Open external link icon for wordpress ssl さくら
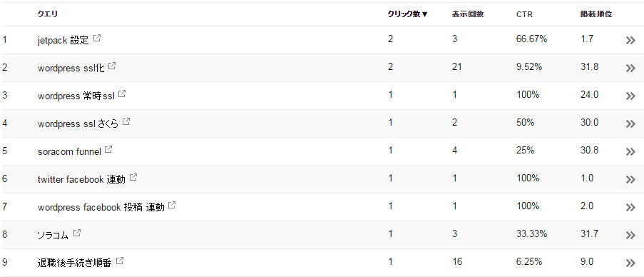Viewport: 644px width, 277px height. (x=126, y=121)
